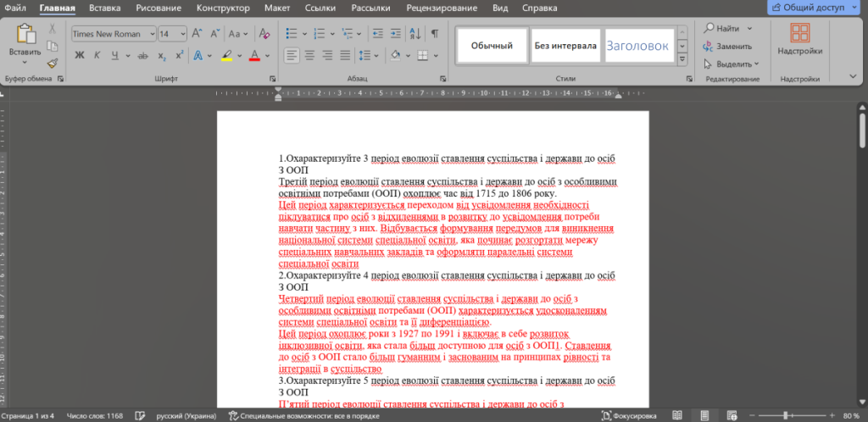This screenshot has width=868, height=422.
Task: Toggle italic К formatting
Action: click(x=98, y=55)
